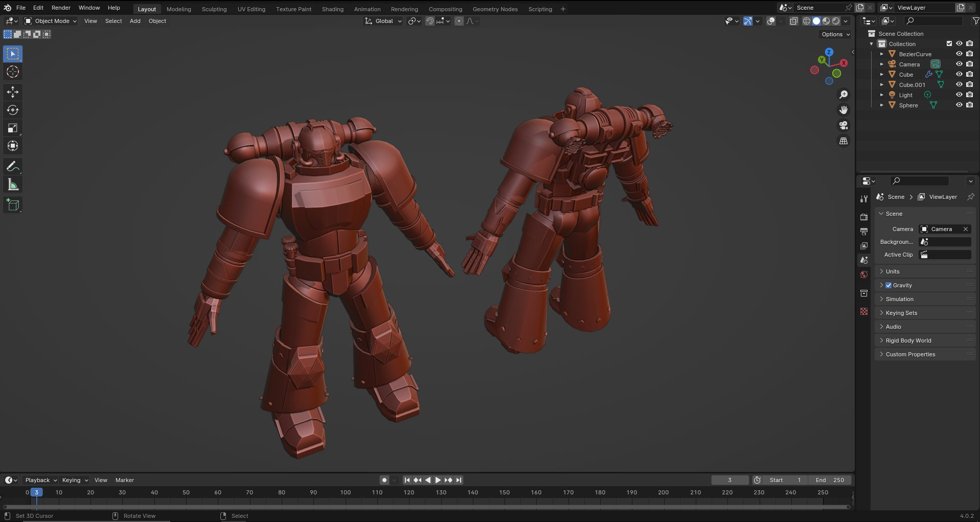The height and width of the screenshot is (522, 980).
Task: Expand the Cube.001 tree item
Action: tap(881, 85)
